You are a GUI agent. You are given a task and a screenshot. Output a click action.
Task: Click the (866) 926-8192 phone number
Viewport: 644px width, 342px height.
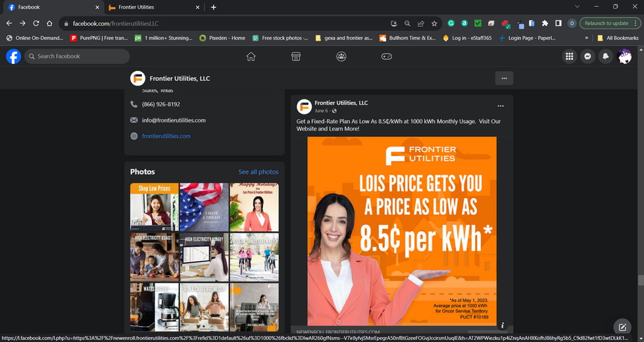coord(161,105)
